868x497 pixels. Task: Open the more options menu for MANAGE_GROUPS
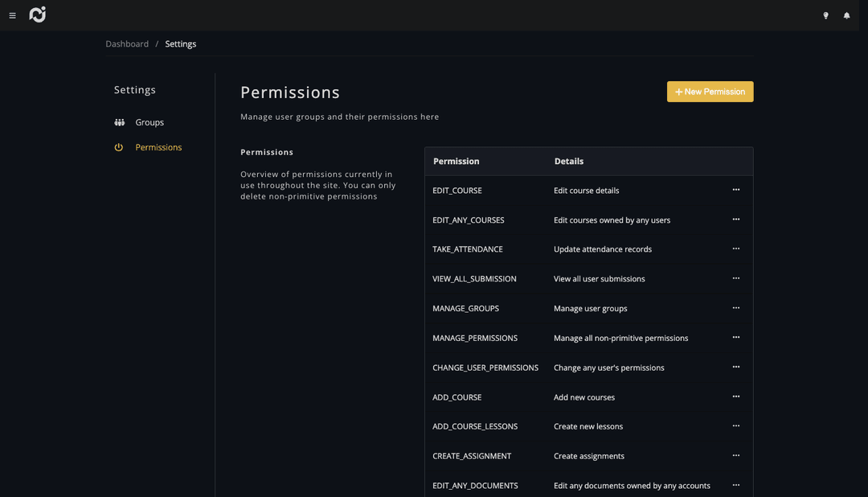coord(735,307)
